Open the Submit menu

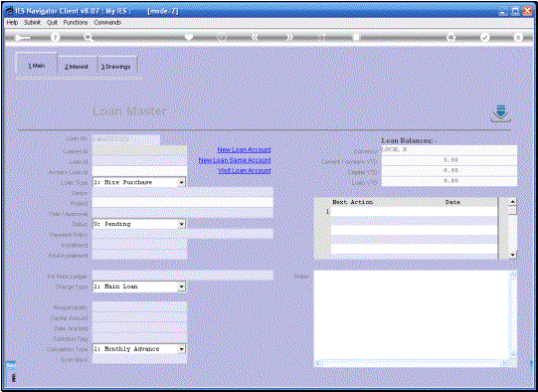pyautogui.click(x=32, y=22)
